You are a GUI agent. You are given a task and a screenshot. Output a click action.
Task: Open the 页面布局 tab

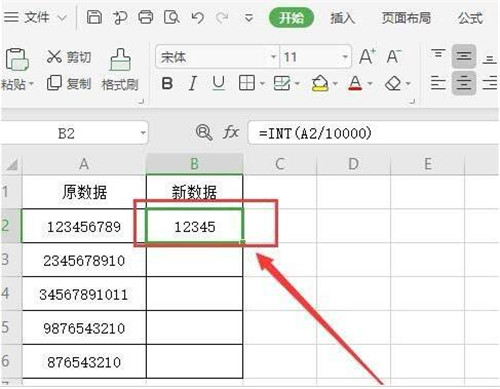click(406, 18)
